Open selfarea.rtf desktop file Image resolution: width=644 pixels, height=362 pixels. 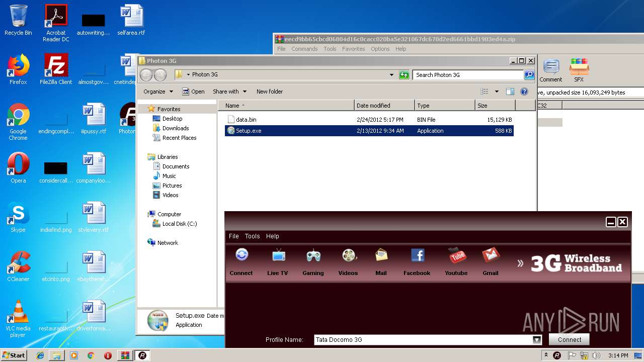click(131, 20)
